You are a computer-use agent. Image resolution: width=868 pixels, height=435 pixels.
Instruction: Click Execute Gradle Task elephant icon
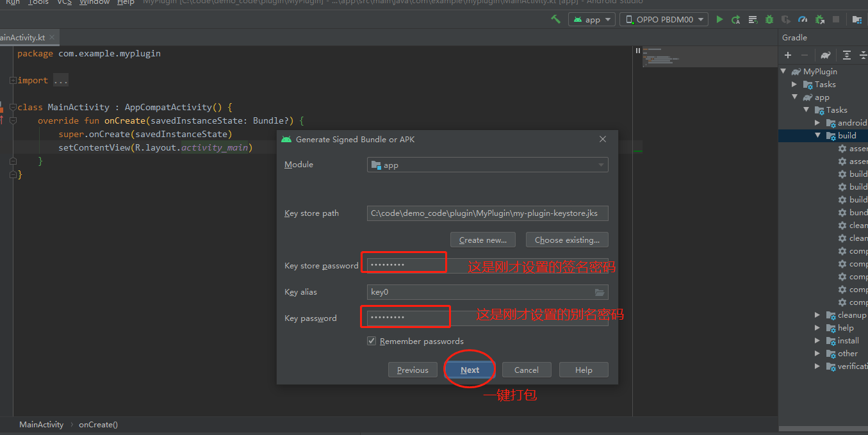(826, 55)
